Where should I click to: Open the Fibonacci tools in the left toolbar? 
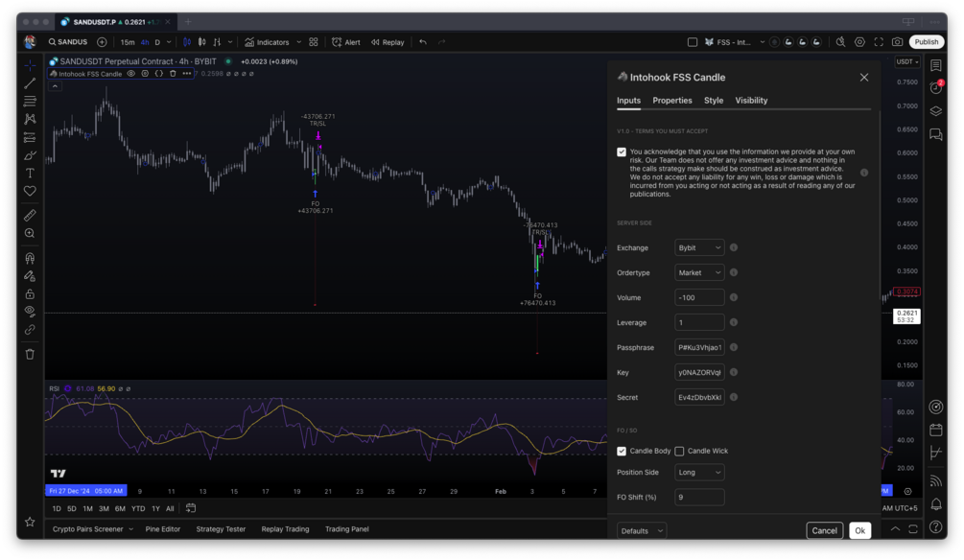pos(30,101)
